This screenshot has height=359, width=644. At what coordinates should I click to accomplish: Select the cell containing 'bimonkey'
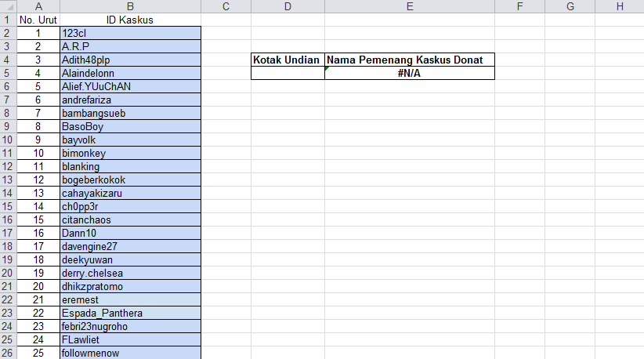(x=130, y=153)
